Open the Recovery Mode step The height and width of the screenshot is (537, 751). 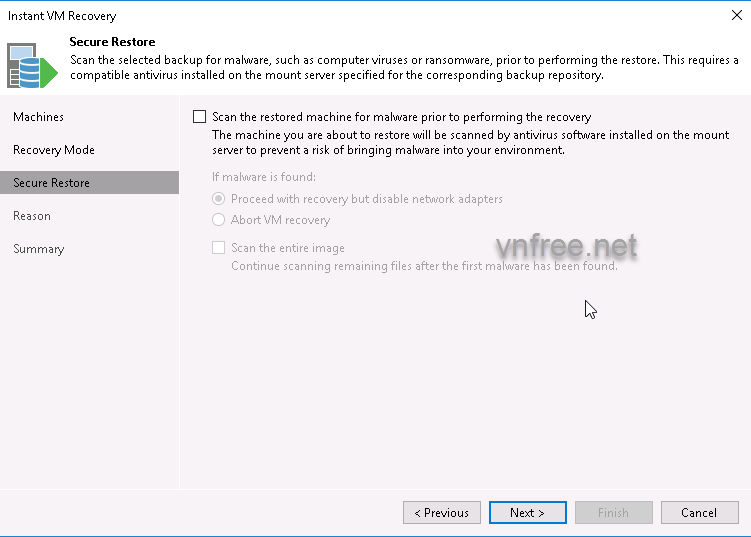click(x=54, y=150)
